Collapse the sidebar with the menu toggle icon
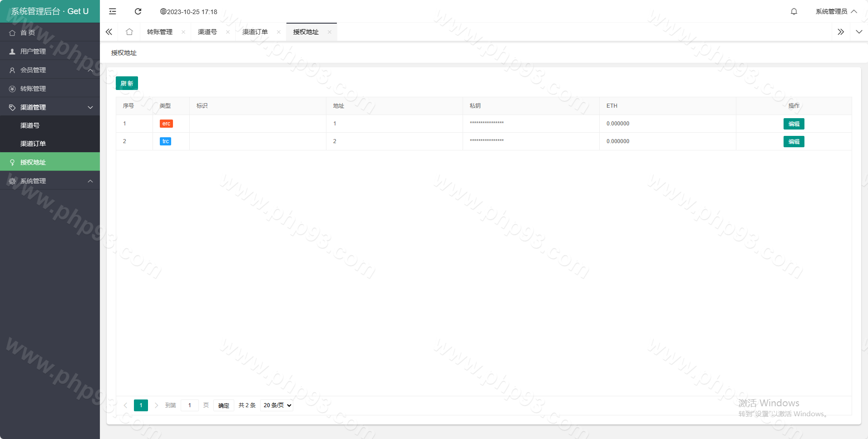868x439 pixels. pos(113,11)
